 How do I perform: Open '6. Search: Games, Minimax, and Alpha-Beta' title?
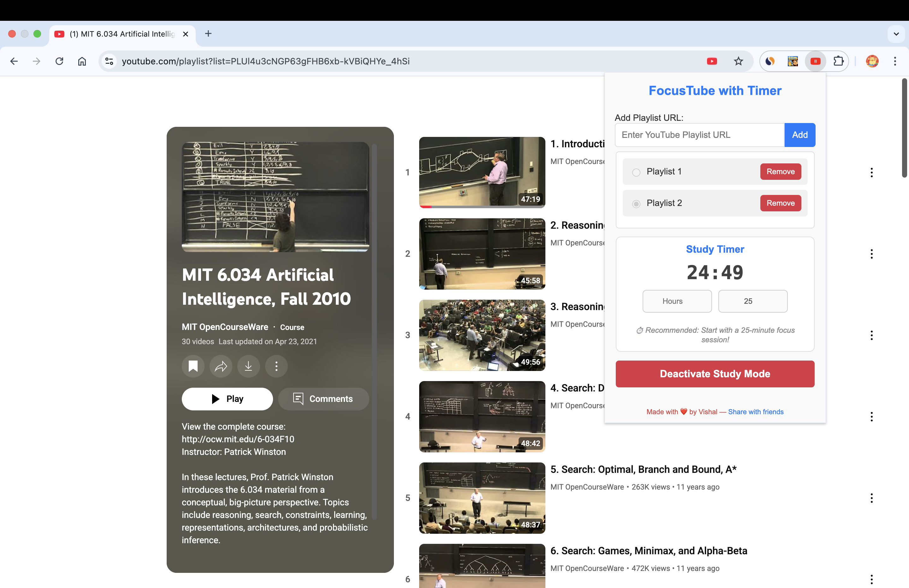(649, 550)
